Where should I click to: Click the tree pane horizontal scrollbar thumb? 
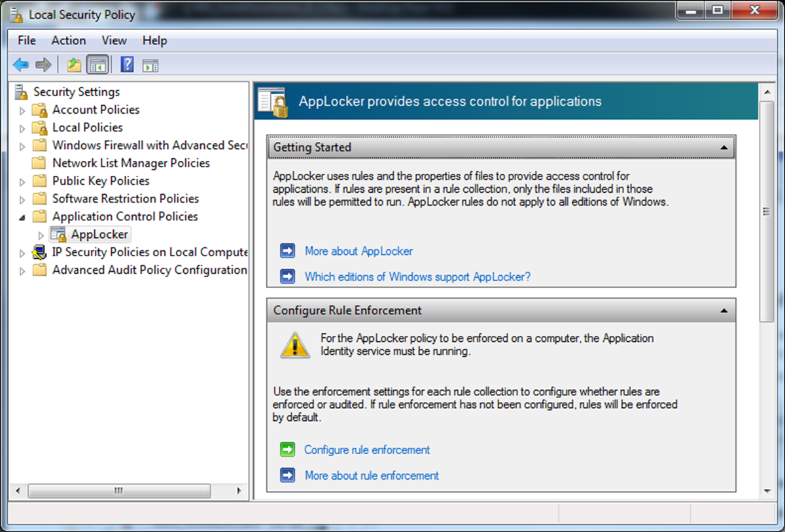click(x=119, y=490)
